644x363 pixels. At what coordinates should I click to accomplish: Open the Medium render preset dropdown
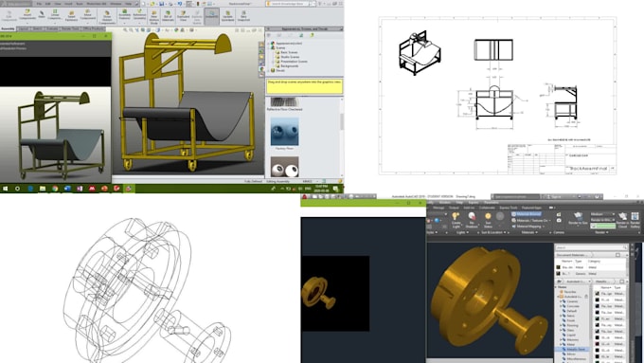coord(603,214)
